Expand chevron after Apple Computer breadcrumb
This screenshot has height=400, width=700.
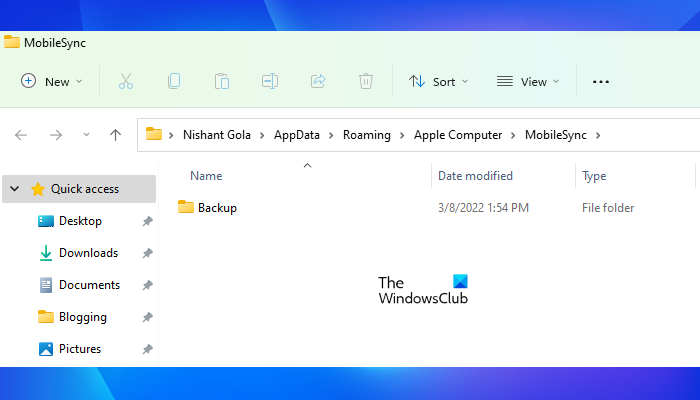coord(513,135)
